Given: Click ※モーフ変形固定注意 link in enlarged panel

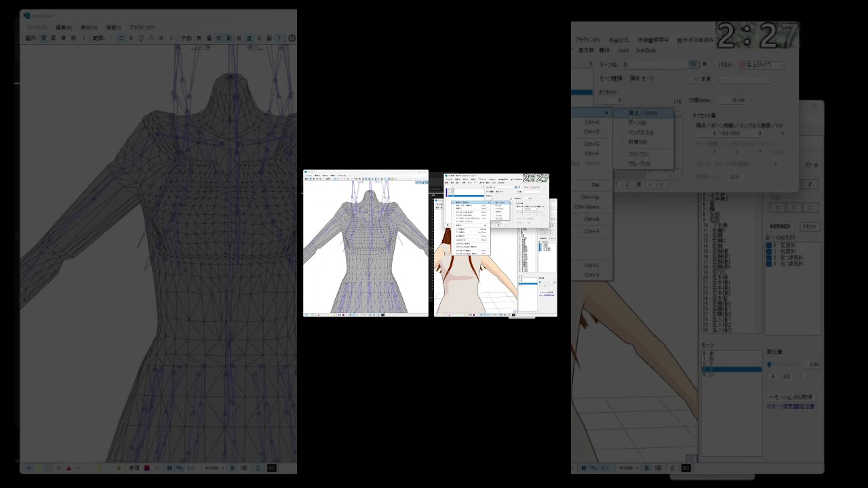Looking at the screenshot, I should tap(791, 407).
